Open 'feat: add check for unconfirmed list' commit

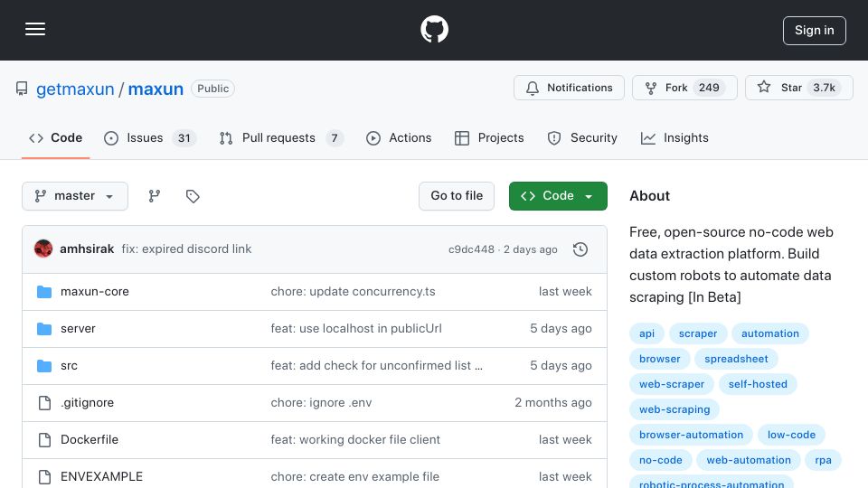[x=376, y=366]
